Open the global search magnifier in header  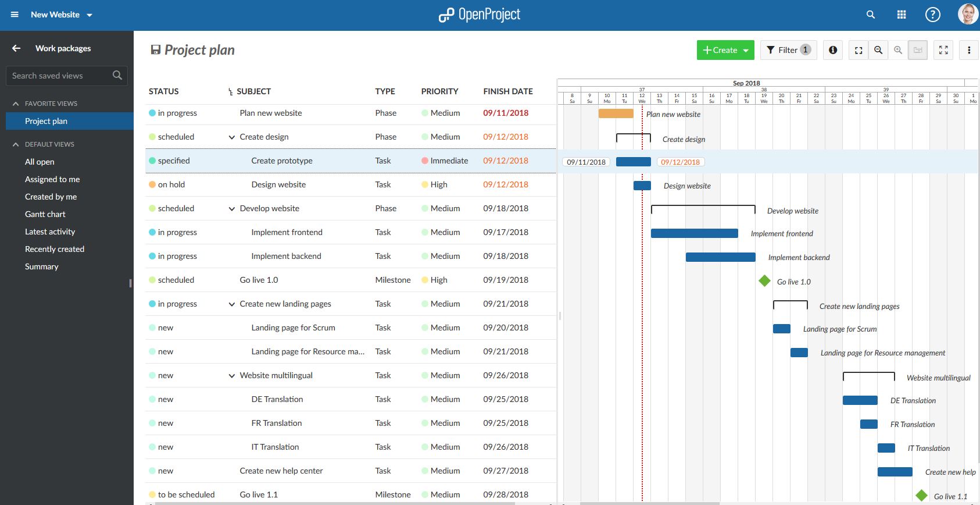tap(870, 15)
